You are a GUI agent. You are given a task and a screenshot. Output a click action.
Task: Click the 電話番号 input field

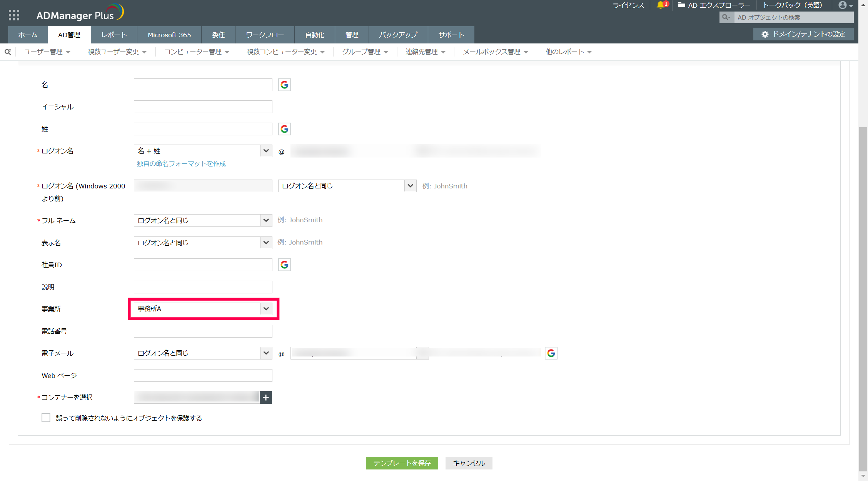(203, 331)
